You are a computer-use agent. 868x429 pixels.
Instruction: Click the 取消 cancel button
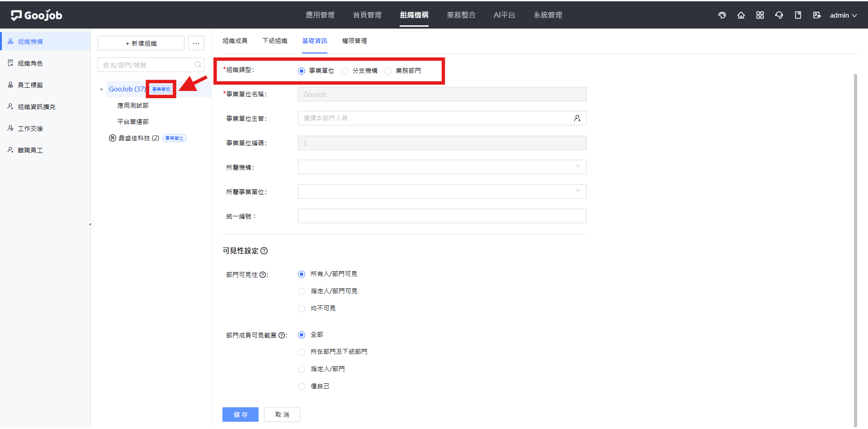coord(282,415)
